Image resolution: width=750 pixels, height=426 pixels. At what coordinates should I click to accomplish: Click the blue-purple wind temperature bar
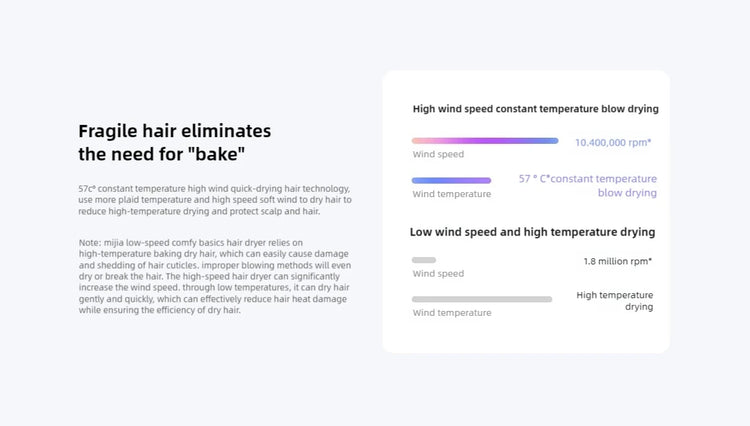[451, 180]
